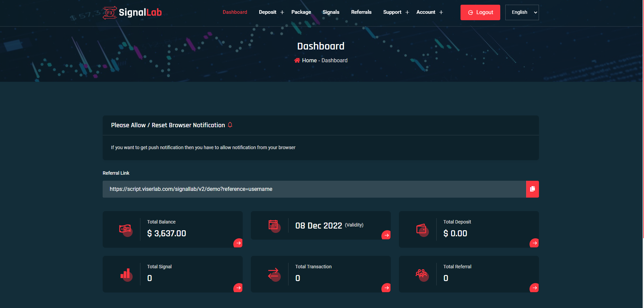The height and width of the screenshot is (308, 644).
Task: Open the English language selector
Action: 522,12
